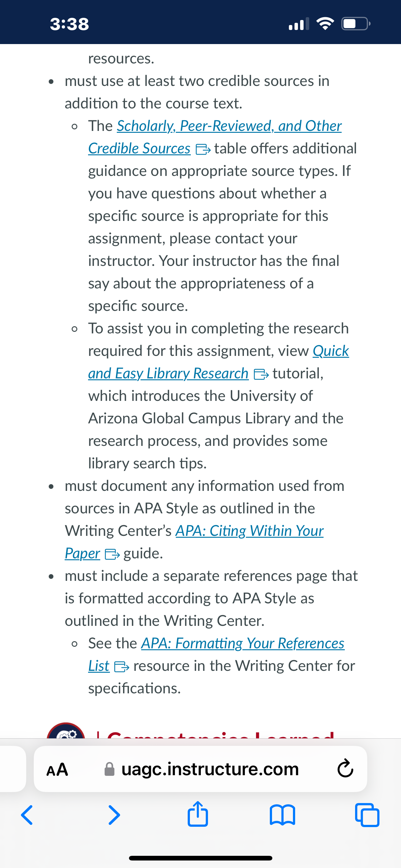
Task: Tap the previous tab card edge
Action: [13, 769]
